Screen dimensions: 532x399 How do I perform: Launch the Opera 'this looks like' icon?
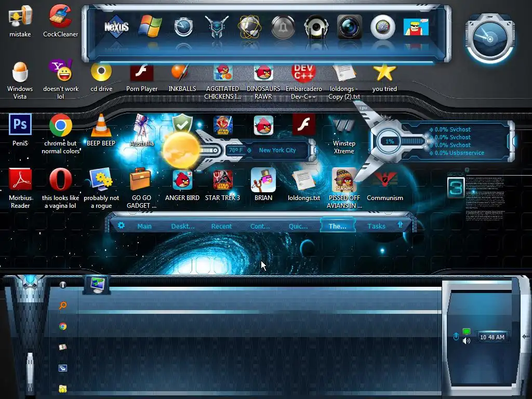61,188
